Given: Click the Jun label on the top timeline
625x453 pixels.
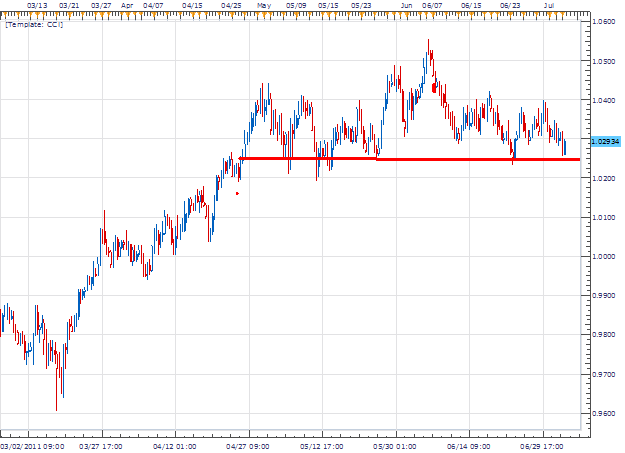Looking at the screenshot, I should coord(407,6).
